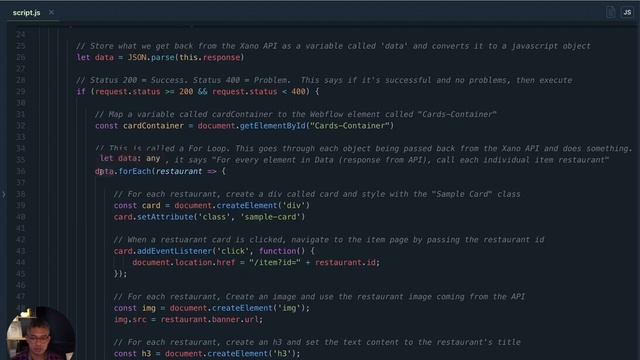Click 'parse' method in JSON.parse call
Viewport: 640px width, 360px height.
pos(163,58)
